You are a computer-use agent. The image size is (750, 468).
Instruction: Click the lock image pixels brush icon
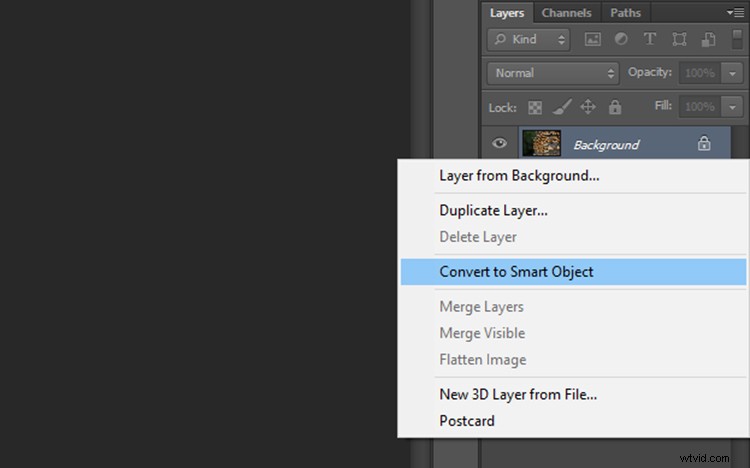click(x=563, y=107)
